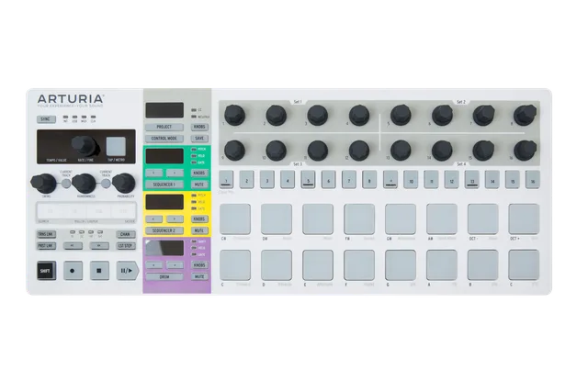
Task: Mute Sequencer 2 in yellow section
Action: [199, 230]
